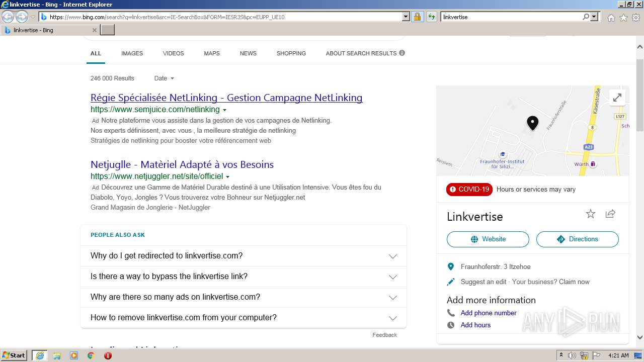Open the media player taskbar icon
This screenshot has height=362, width=644.
74,355
